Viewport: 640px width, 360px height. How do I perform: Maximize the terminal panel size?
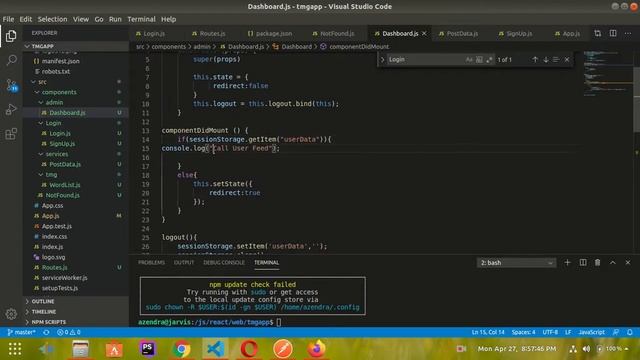[613, 262]
